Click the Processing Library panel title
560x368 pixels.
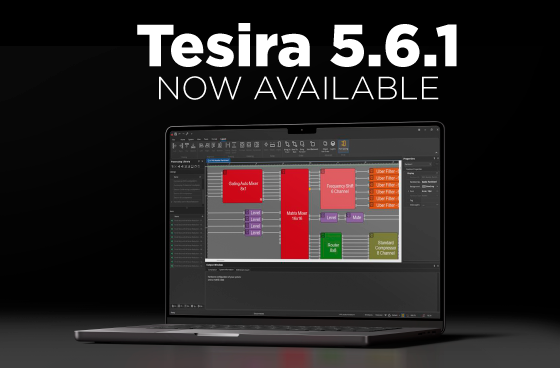point(181,161)
